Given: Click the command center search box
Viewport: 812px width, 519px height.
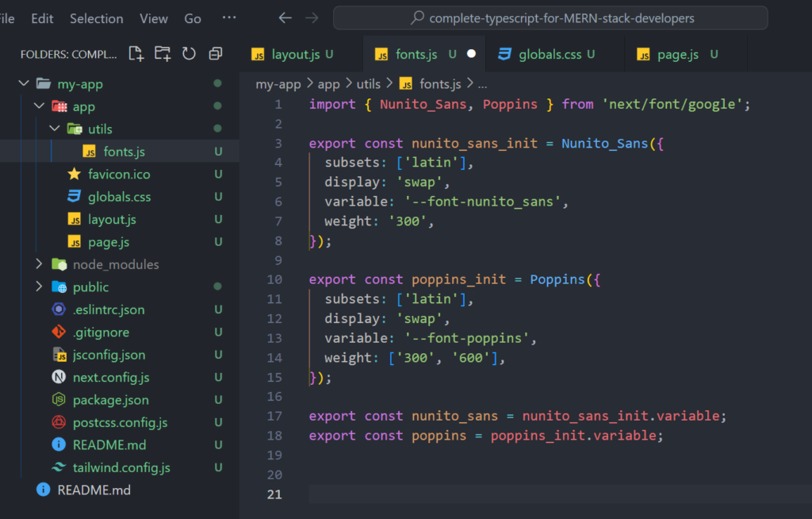Looking at the screenshot, I should pos(550,17).
